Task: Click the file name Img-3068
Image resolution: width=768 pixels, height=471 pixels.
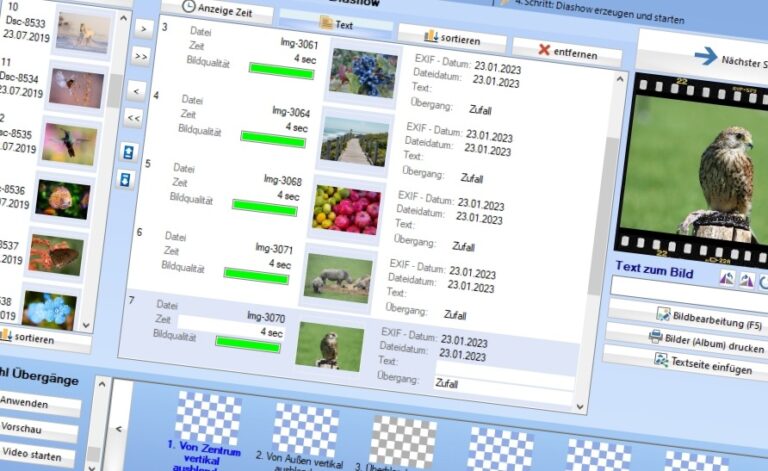Action: 283,180
